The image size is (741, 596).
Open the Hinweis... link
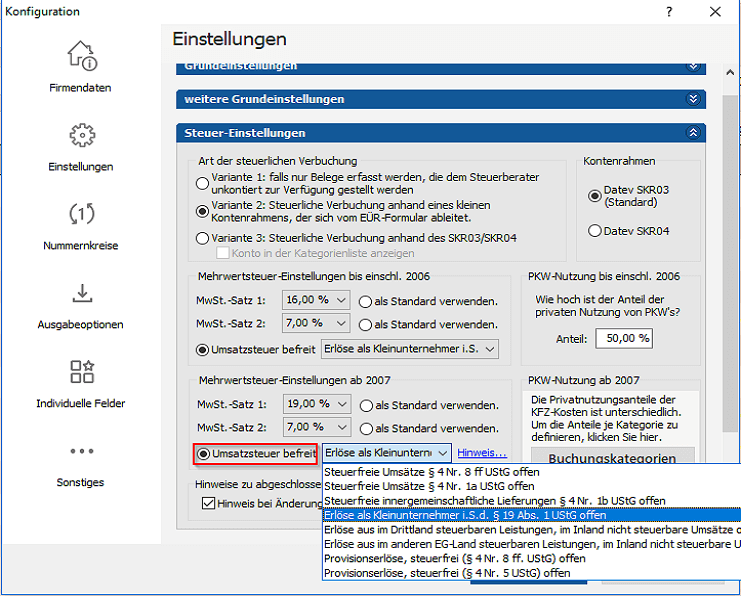point(482,454)
